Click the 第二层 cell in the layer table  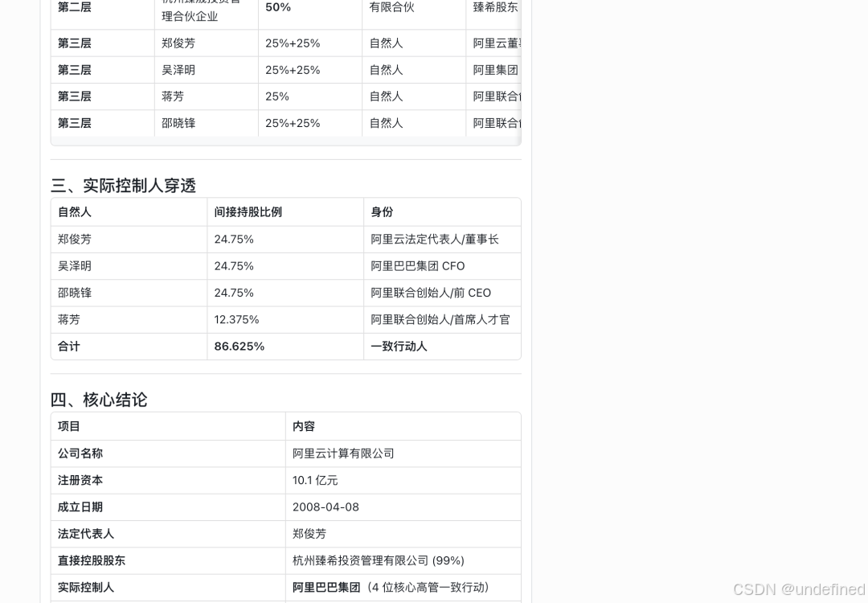point(74,7)
